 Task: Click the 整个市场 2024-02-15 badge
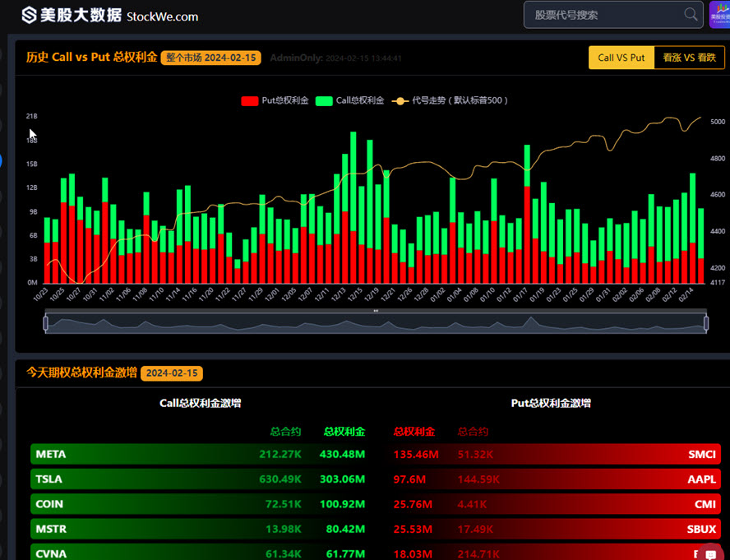pos(211,58)
